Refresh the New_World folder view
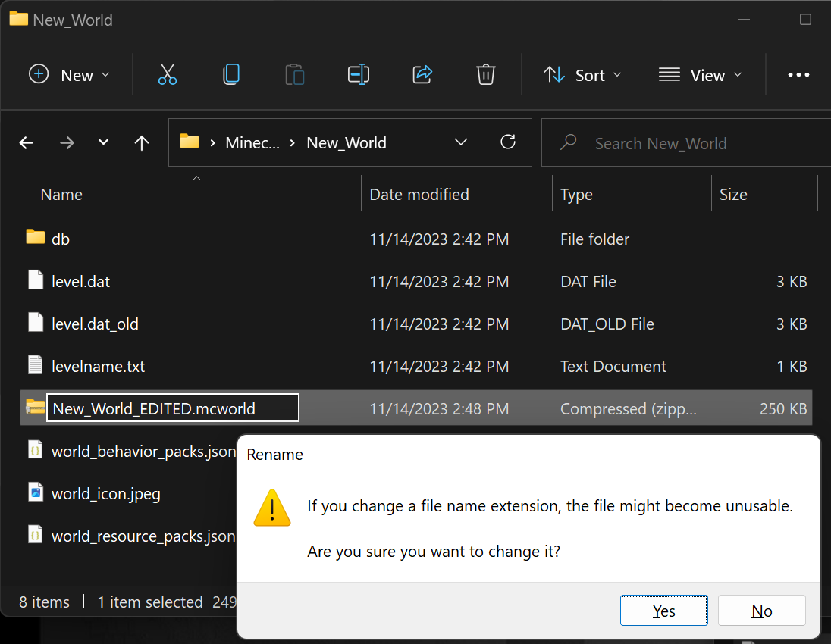The image size is (831, 644). (508, 142)
